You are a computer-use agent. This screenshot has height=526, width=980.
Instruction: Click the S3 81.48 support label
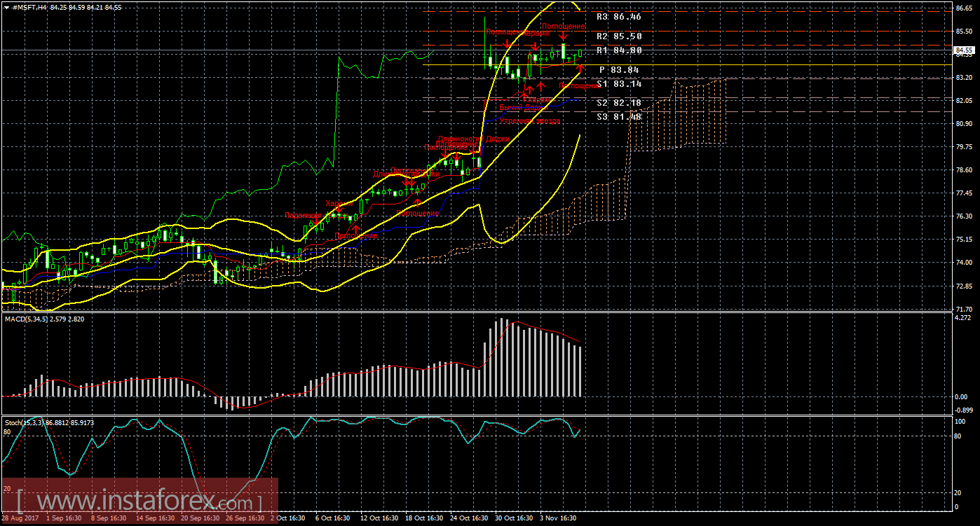pyautogui.click(x=618, y=117)
